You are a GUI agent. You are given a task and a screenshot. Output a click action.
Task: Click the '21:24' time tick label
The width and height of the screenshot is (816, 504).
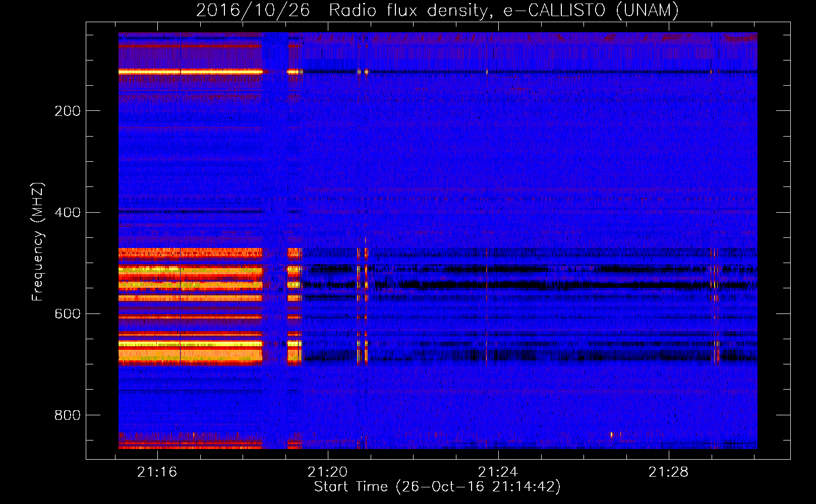(498, 472)
